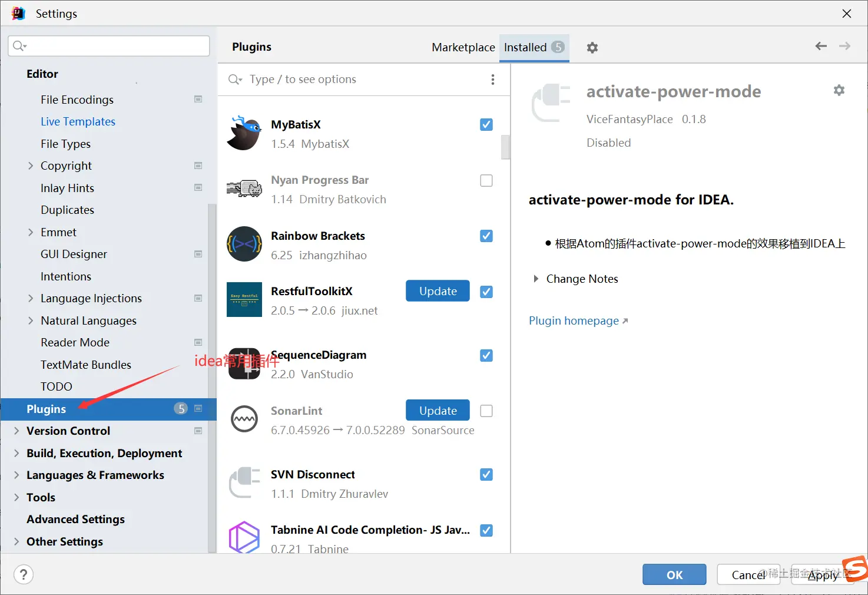Open the plugins manage gear next to Installed
868x595 pixels.
(592, 48)
